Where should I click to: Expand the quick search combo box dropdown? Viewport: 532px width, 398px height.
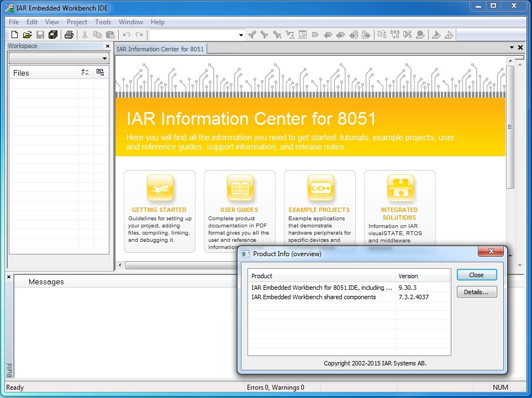pos(241,35)
